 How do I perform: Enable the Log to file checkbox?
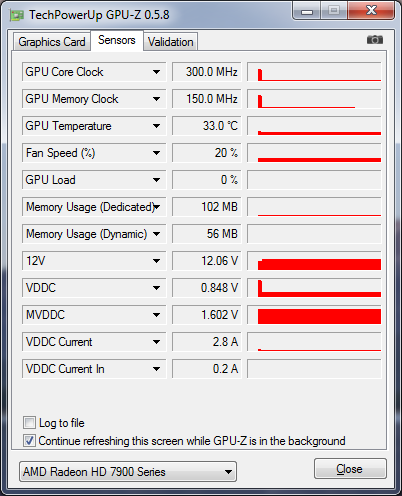29,423
